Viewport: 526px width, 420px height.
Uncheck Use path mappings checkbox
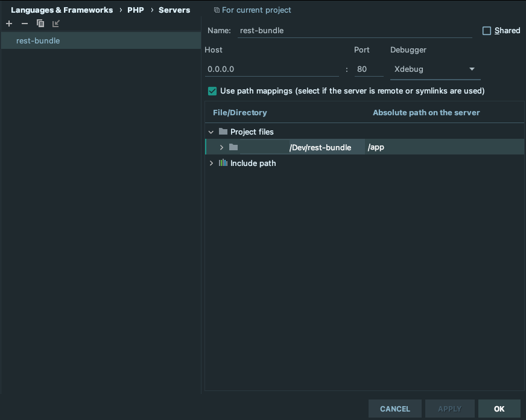[x=212, y=91]
